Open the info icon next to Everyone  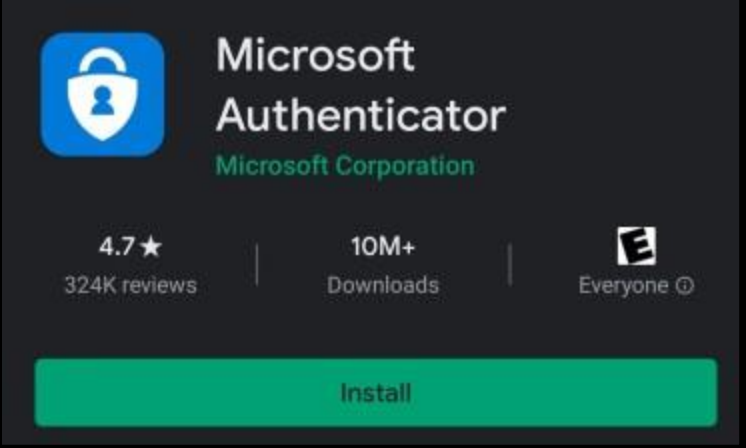685,285
